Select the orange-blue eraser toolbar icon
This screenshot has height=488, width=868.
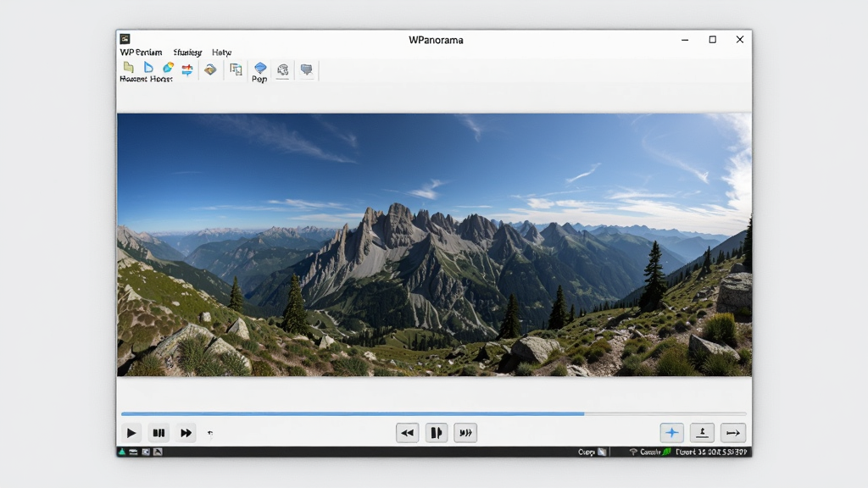coord(168,68)
